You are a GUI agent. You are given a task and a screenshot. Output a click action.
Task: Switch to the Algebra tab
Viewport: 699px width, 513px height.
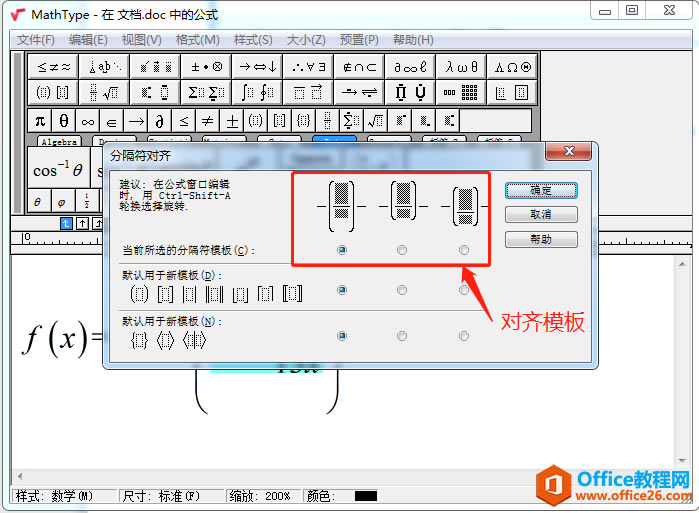point(59,142)
